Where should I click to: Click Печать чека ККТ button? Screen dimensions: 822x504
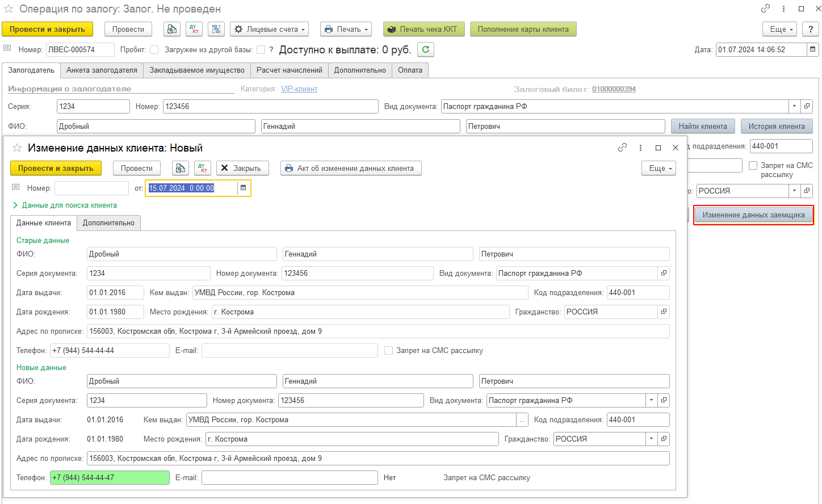tap(424, 29)
